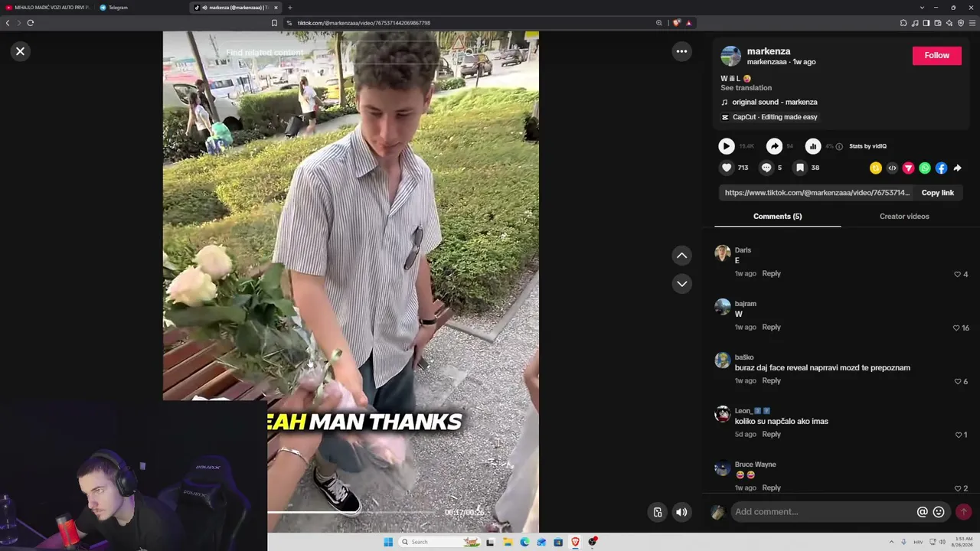The image size is (980, 551).
Task: Click the address bar URL
Action: pos(364,23)
